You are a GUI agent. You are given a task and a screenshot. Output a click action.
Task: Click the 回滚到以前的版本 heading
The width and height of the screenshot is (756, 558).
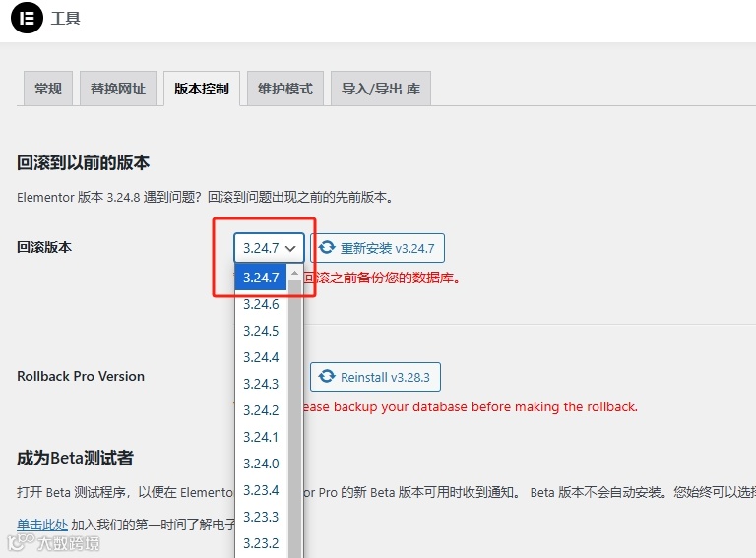(83, 162)
